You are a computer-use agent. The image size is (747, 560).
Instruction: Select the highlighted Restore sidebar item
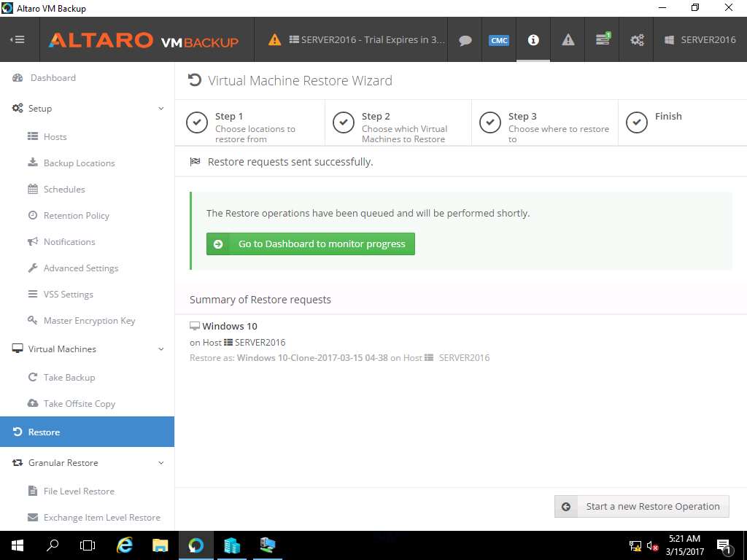click(x=88, y=432)
